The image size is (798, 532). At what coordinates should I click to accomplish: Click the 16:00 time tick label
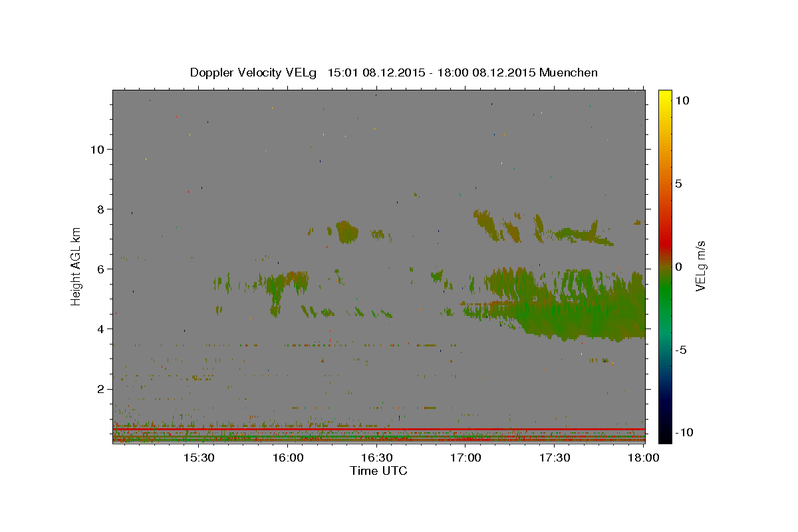[287, 458]
